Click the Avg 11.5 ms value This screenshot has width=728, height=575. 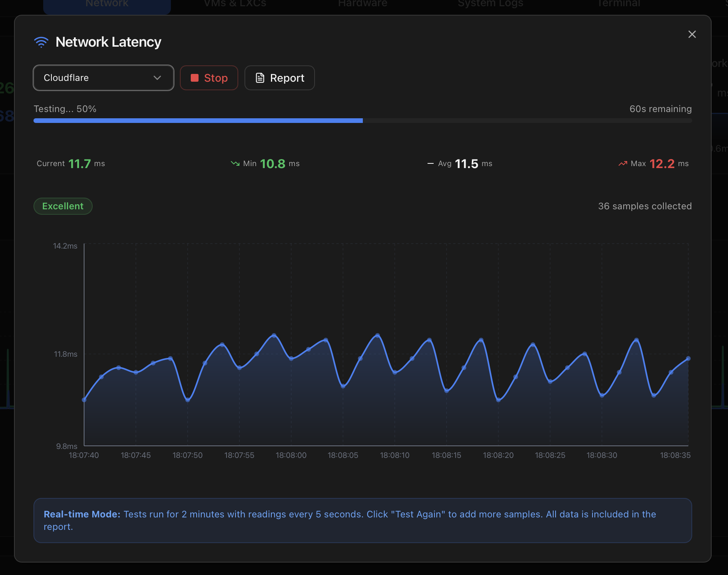coord(466,164)
